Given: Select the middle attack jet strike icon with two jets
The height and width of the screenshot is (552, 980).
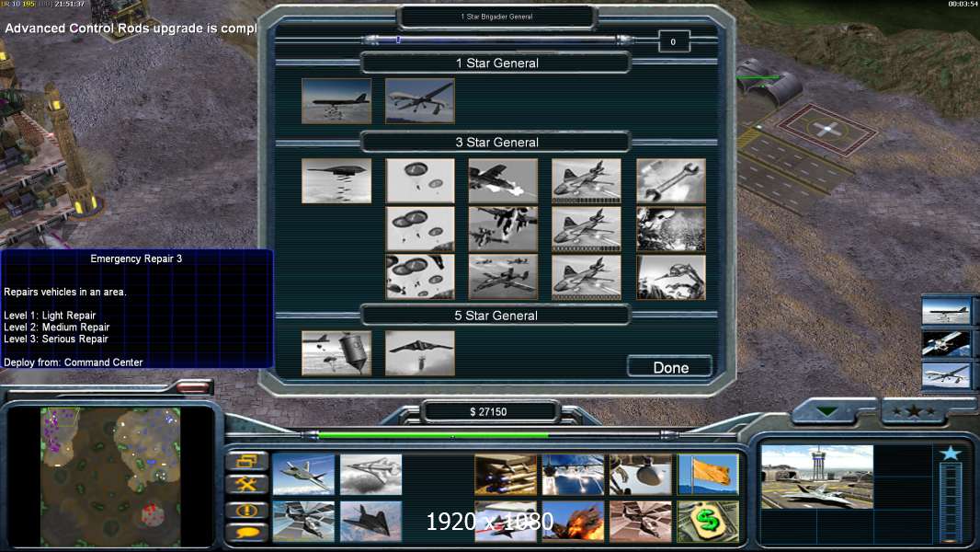Looking at the screenshot, I should coord(503,229).
